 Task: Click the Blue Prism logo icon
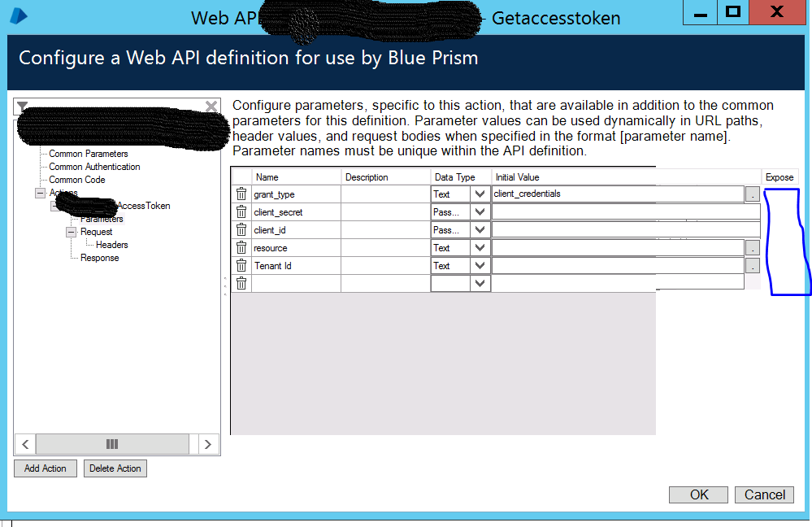click(19, 16)
